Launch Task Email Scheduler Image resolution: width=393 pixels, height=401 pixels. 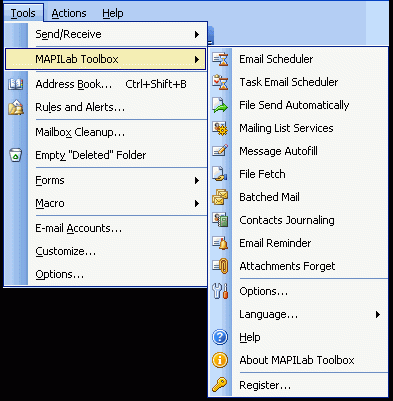pos(298,82)
